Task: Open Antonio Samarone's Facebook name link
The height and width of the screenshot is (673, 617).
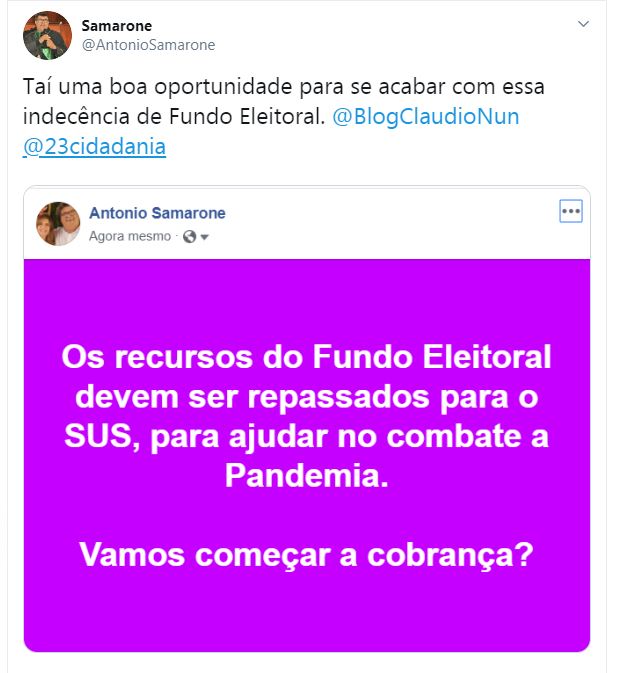Action: click(157, 213)
